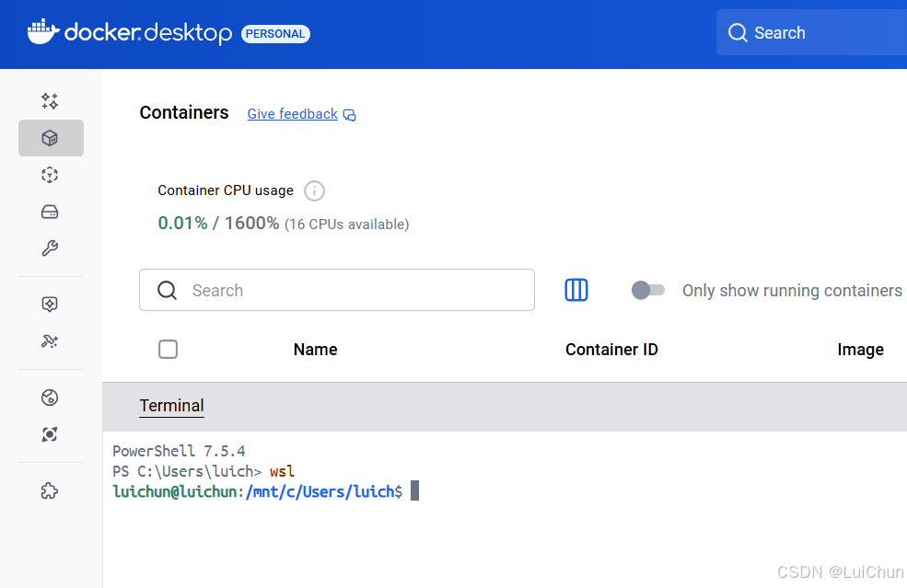Open the Extensions puzzle piece icon
The height and width of the screenshot is (588, 907).
50,490
